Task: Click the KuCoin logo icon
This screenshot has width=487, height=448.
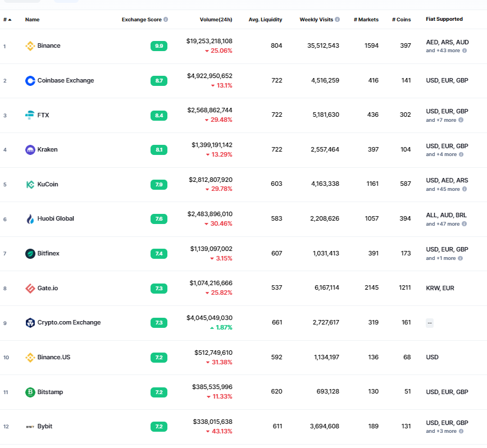Action: pos(30,185)
